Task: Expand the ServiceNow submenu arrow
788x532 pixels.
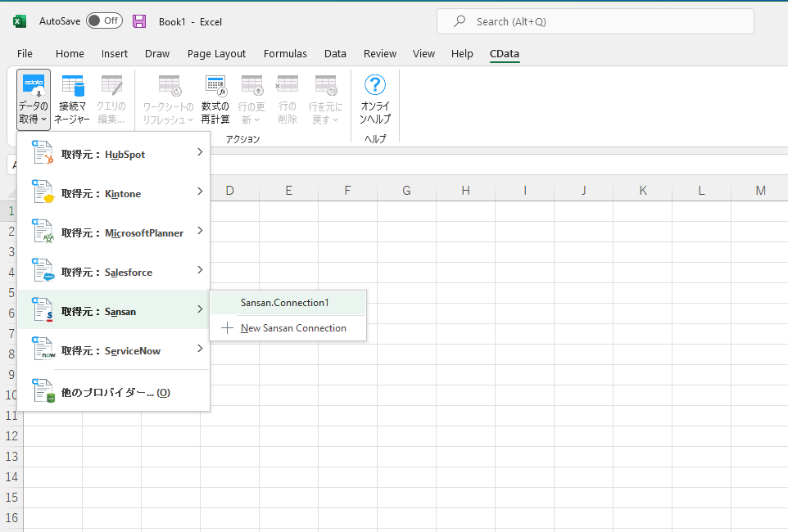Action: [200, 349]
